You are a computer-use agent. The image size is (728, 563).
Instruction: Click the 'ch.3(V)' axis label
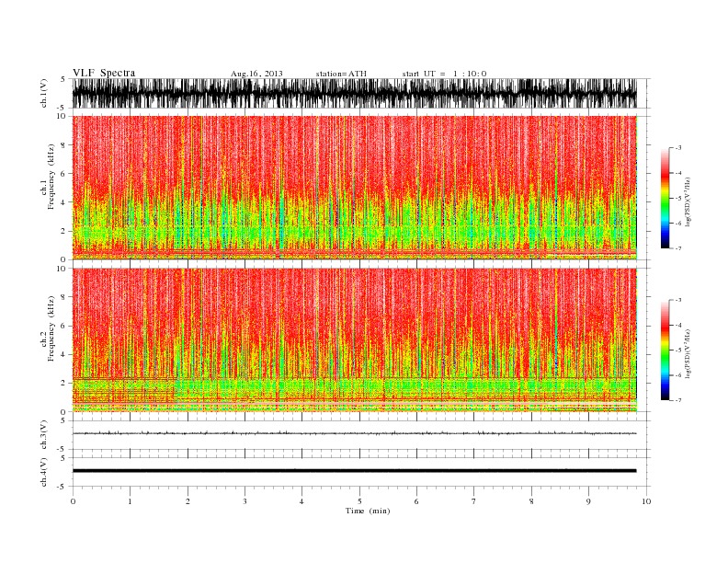(44, 435)
